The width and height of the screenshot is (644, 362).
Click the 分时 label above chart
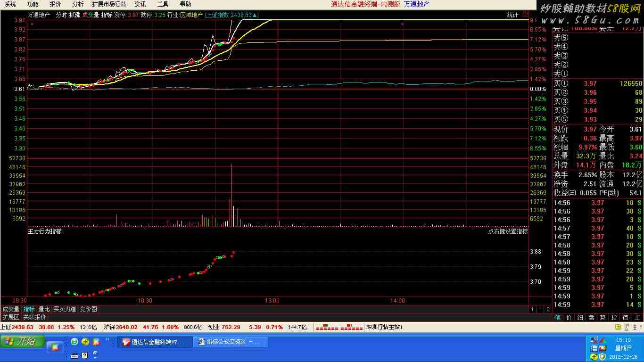click(61, 15)
